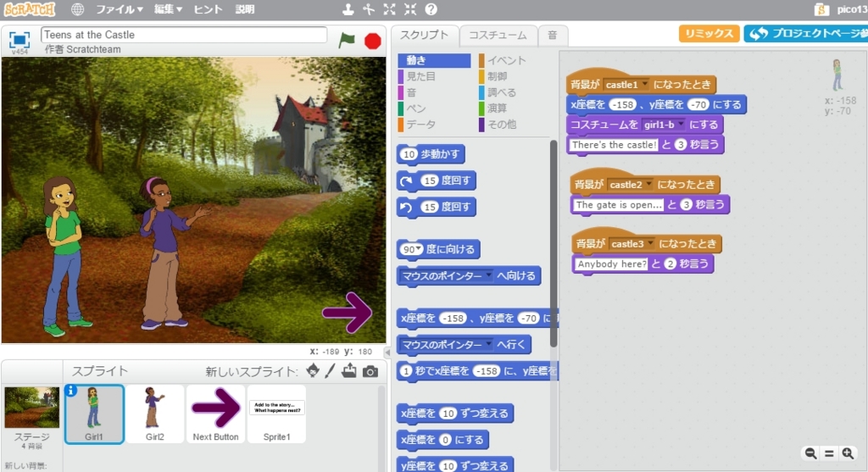Select the duplicate stamp tool
Image resolution: width=868 pixels, height=472 pixels.
[348, 9]
